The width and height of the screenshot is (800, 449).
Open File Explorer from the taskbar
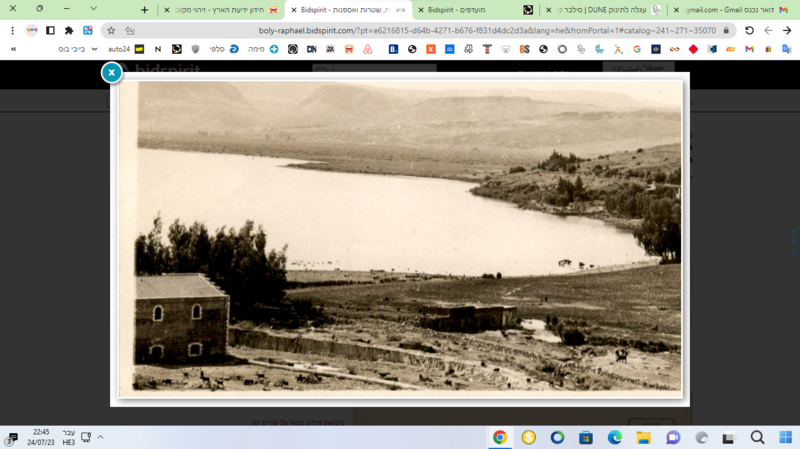pyautogui.click(x=643, y=437)
